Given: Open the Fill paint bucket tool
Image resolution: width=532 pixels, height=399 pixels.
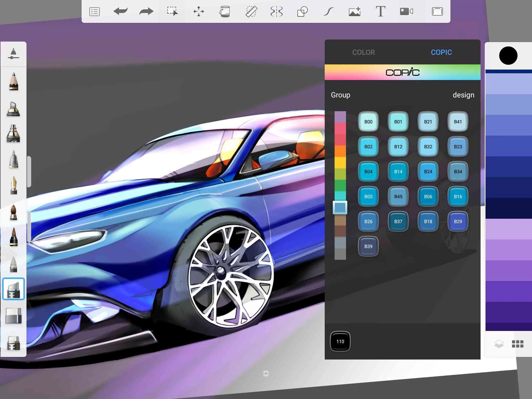Looking at the screenshot, I should (225, 11).
